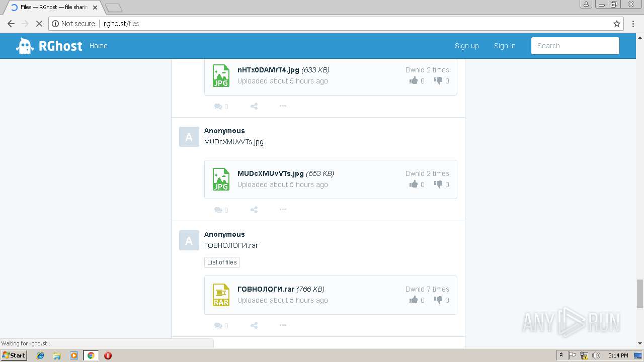The width and height of the screenshot is (644, 362).
Task: Bookmark this page with the star
Action: click(x=617, y=24)
